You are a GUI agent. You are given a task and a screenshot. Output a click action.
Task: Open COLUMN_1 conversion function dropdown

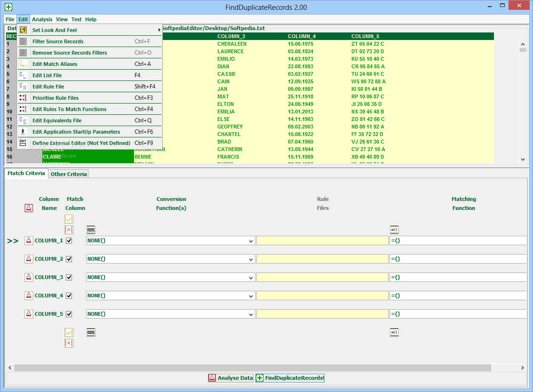[x=251, y=241]
